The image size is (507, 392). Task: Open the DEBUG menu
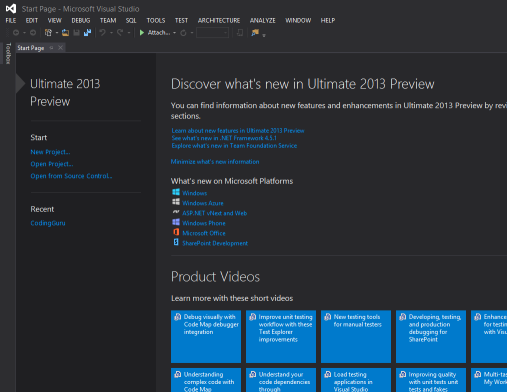coord(81,21)
